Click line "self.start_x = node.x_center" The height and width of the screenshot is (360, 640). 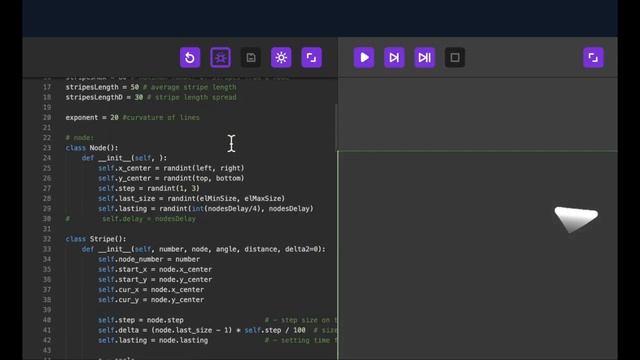click(x=155, y=269)
